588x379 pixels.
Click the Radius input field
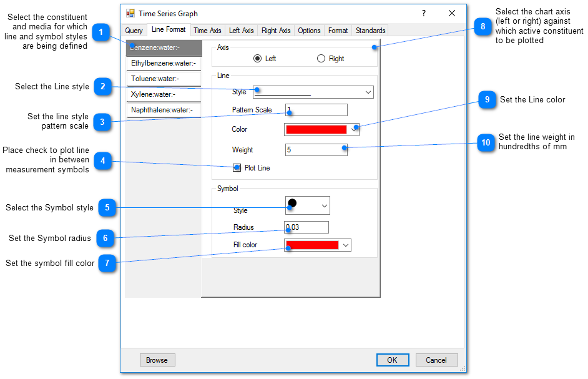(x=306, y=227)
